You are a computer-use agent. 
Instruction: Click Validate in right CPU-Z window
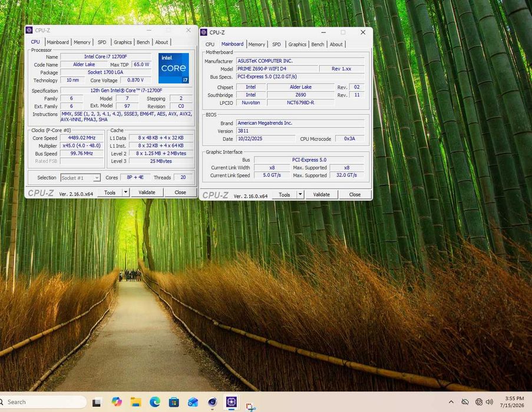coord(321,195)
